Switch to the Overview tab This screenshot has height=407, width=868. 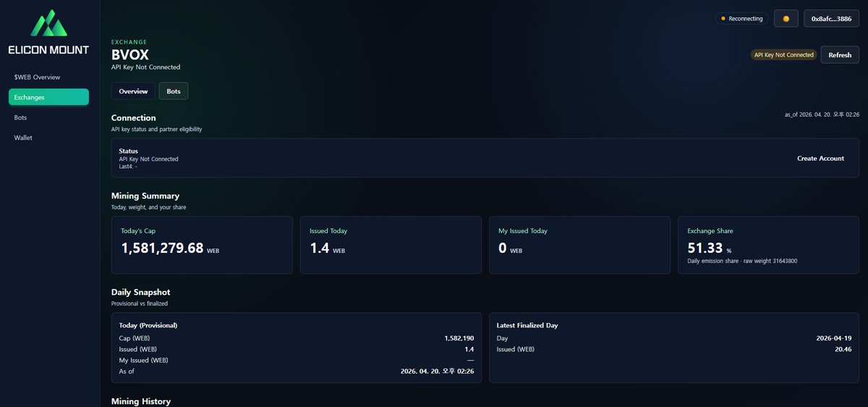[133, 91]
